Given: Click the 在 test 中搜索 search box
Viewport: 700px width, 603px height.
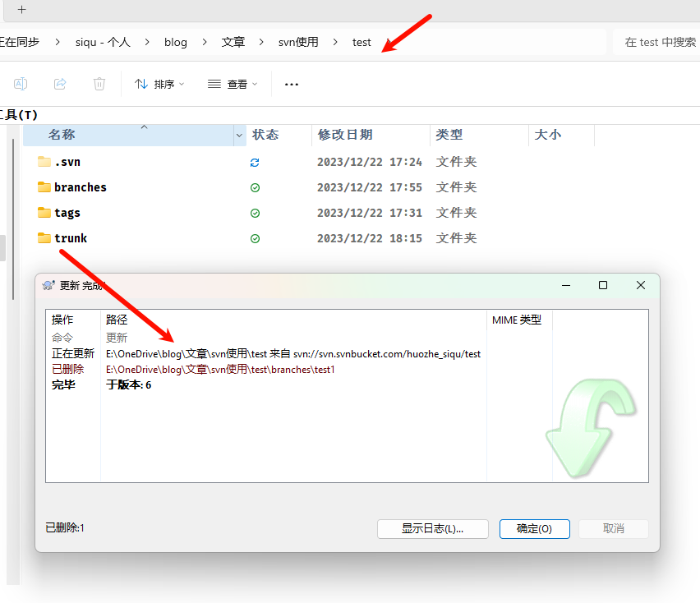Looking at the screenshot, I should 657,42.
